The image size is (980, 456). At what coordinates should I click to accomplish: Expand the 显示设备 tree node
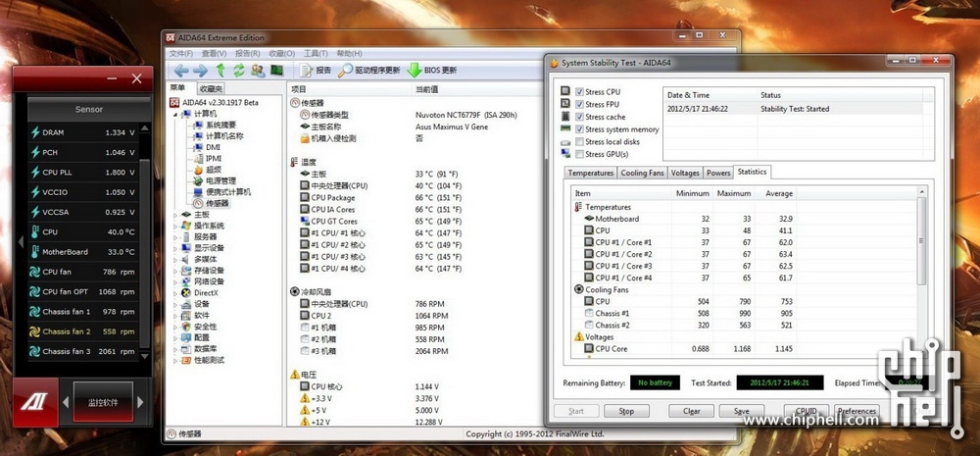click(x=175, y=248)
